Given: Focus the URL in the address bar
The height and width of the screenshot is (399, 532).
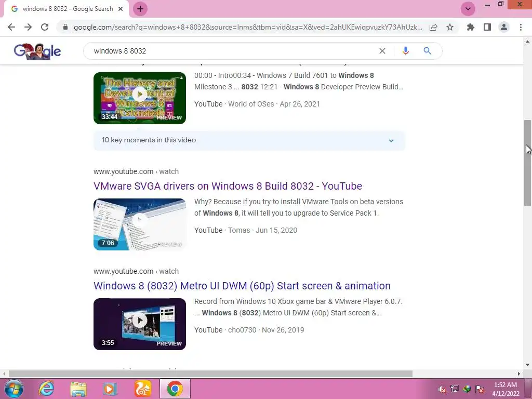Looking at the screenshot, I should (x=248, y=27).
